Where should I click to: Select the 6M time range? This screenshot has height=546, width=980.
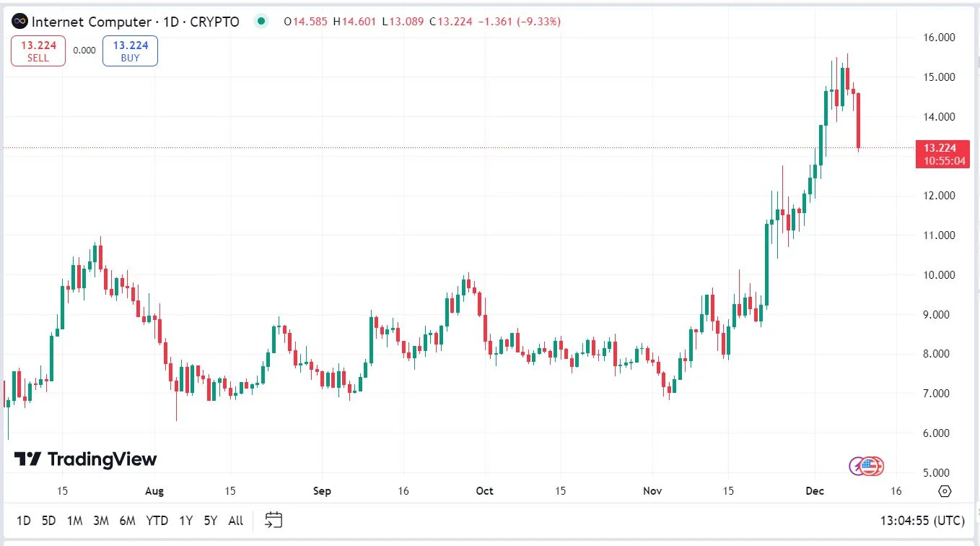[x=128, y=521]
